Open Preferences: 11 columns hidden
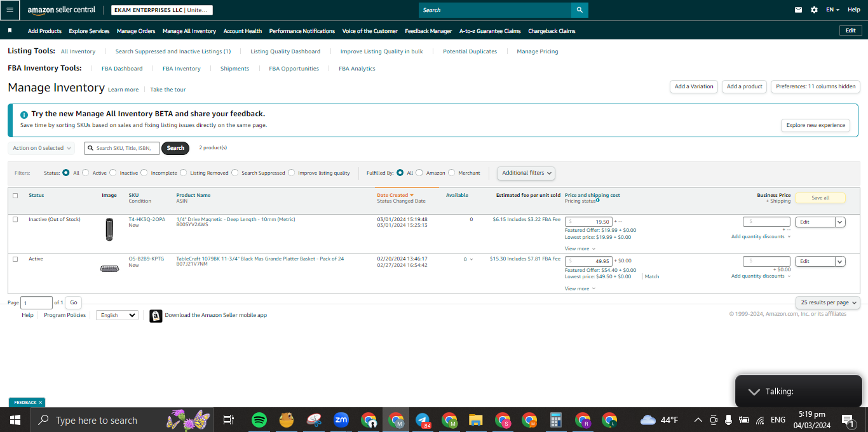 coord(815,86)
